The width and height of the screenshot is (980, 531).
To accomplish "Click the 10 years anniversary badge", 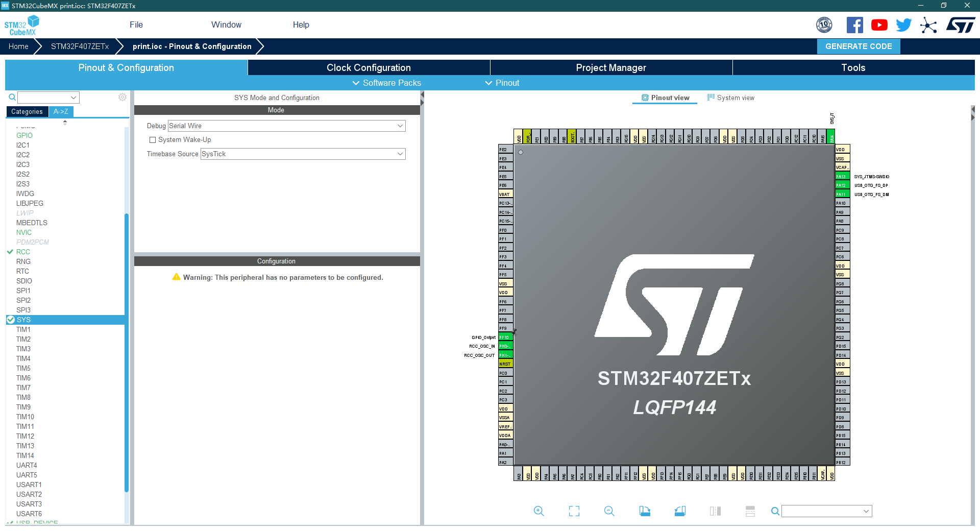I will 824,25.
